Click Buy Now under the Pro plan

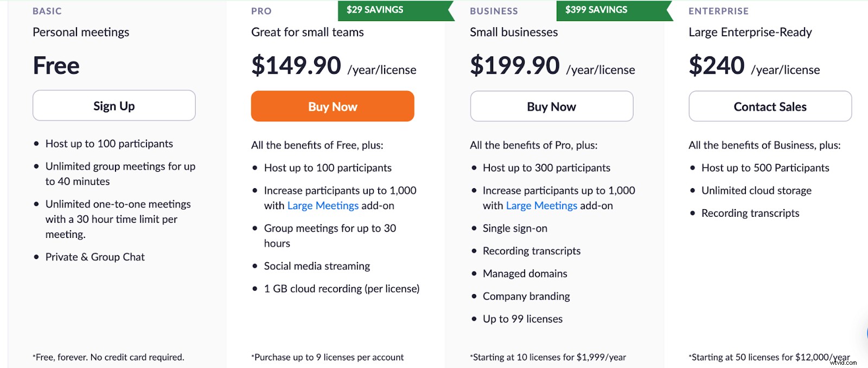point(332,106)
